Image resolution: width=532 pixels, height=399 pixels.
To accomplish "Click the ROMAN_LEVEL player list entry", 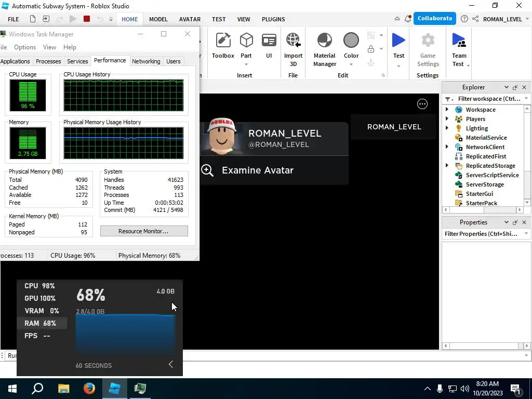I will 394,127.
